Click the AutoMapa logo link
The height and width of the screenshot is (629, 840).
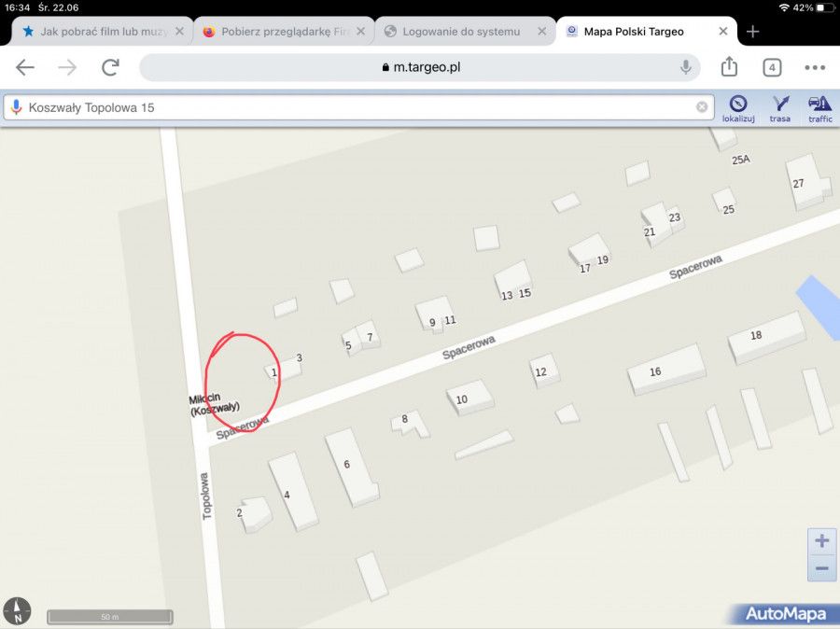tap(786, 613)
